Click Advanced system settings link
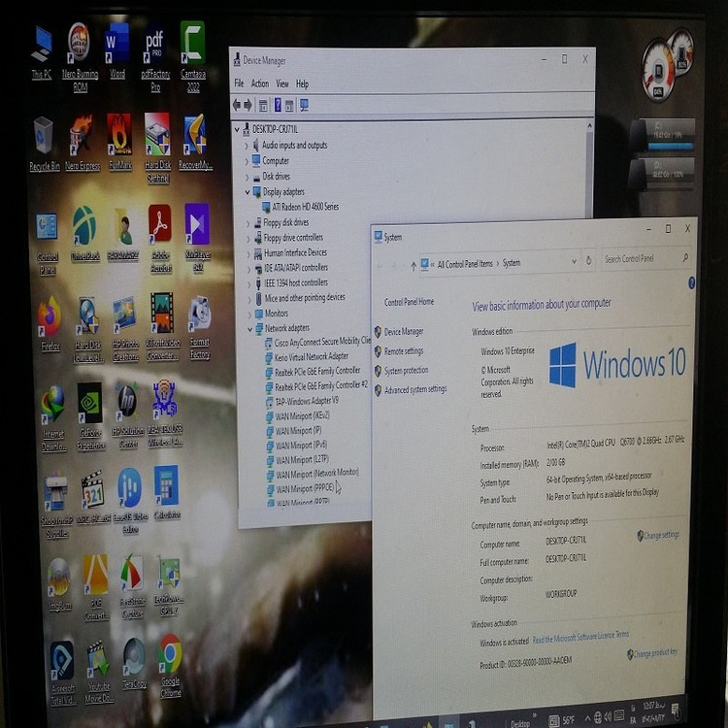The height and width of the screenshot is (728, 728). (x=414, y=389)
